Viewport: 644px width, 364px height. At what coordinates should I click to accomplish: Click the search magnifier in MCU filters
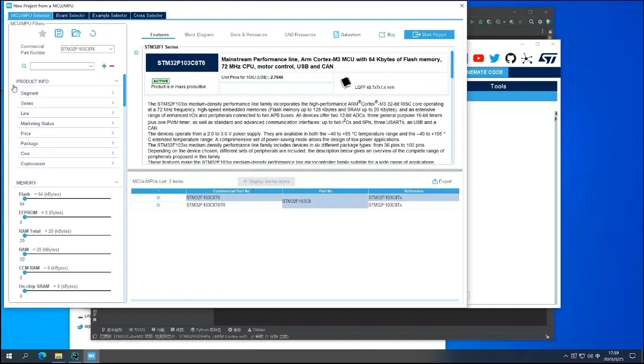tap(24, 66)
